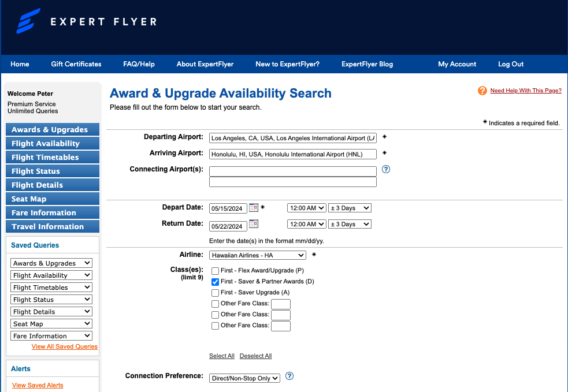Screen dimensions: 568x392
Task: Open the return time 12:00 AM dropdown
Action: pos(306,224)
